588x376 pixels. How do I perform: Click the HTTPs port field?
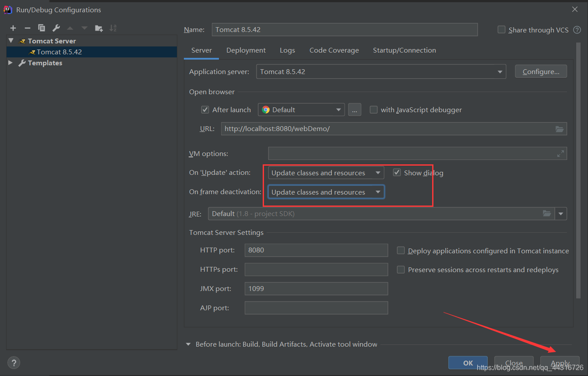(316, 270)
